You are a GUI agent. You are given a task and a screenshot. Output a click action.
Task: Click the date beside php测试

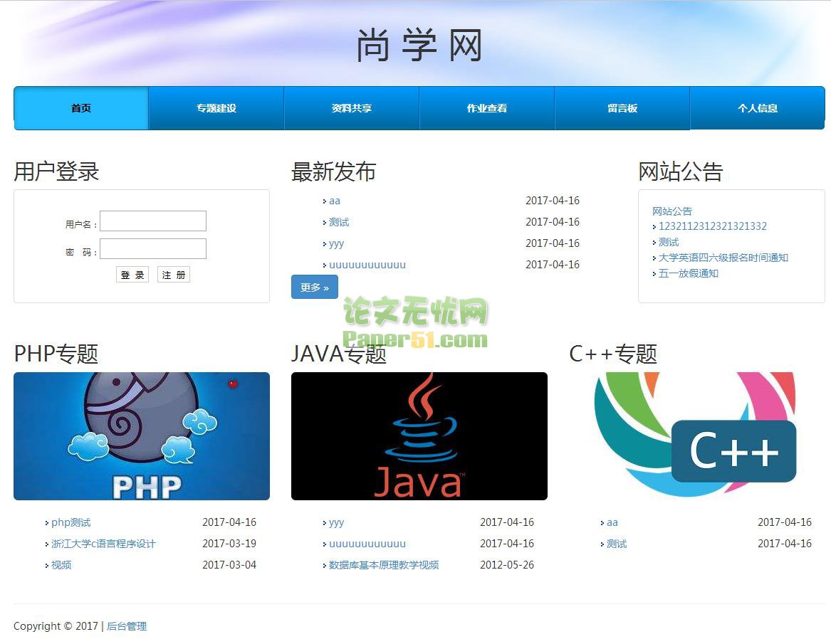(229, 522)
